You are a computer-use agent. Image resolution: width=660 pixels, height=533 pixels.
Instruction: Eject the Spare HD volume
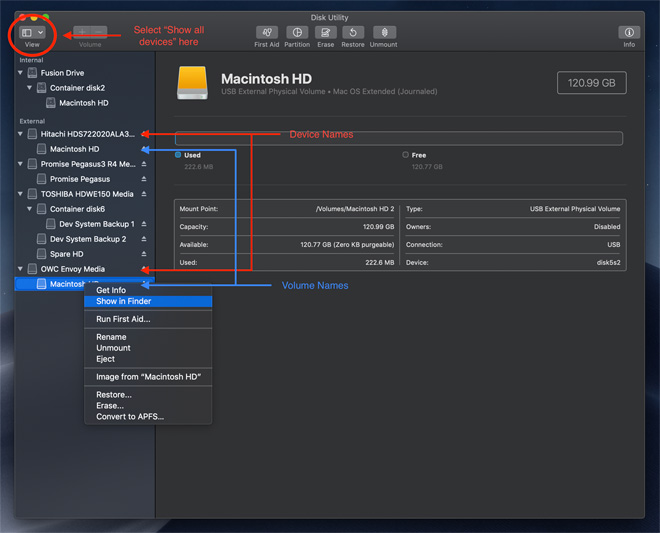(x=144, y=254)
